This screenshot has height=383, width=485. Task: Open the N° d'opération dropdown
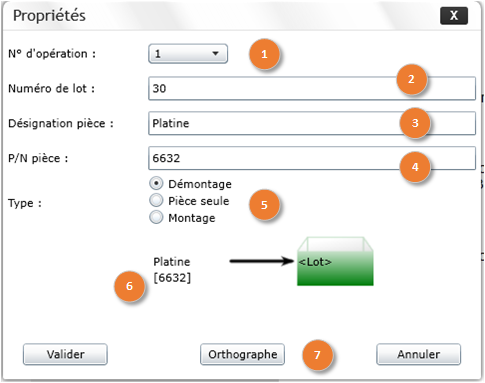[188, 54]
